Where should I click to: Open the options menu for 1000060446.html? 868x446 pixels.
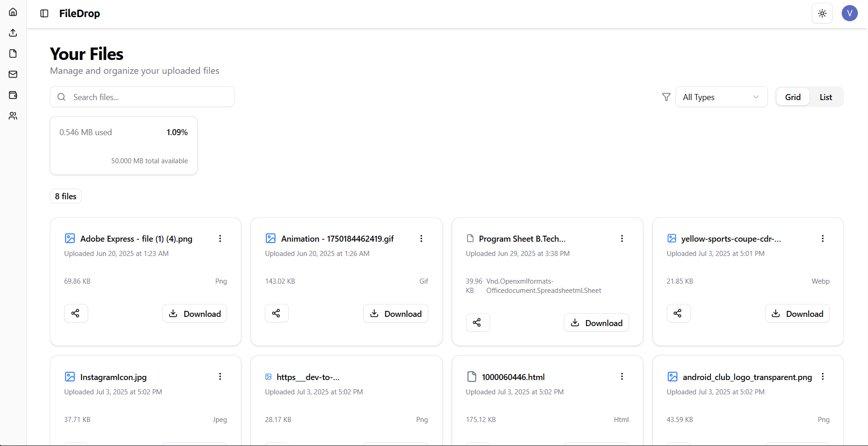click(622, 376)
